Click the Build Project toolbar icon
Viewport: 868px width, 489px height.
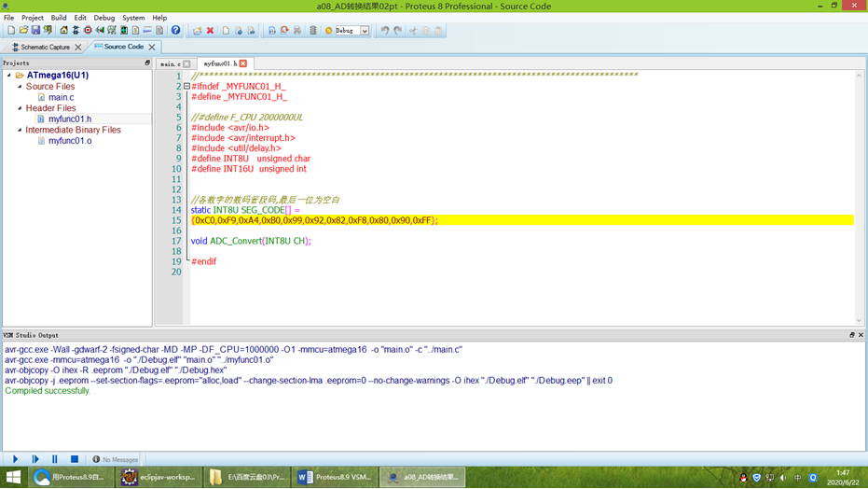tap(272, 31)
